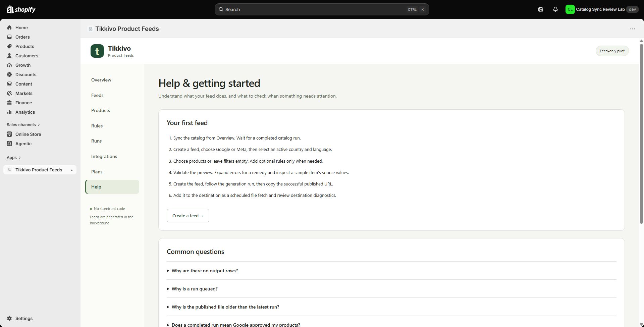Click the green CL store avatar
644x327 pixels.
[x=570, y=9]
